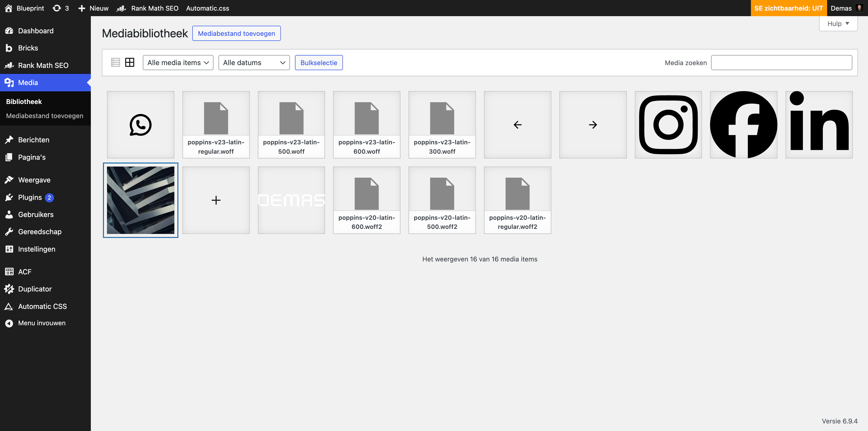The width and height of the screenshot is (868, 431).
Task: Expand the Alle datums dropdown
Action: (254, 63)
